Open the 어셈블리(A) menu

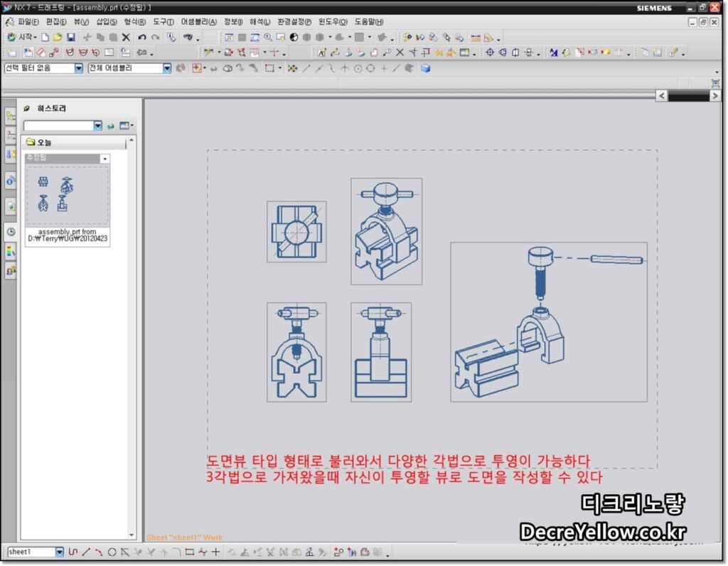(199, 22)
